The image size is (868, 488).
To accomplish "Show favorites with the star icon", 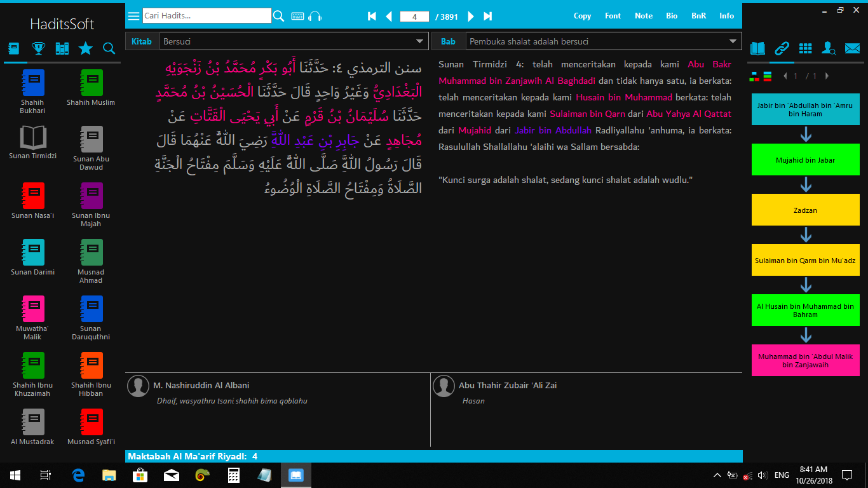I will tap(85, 48).
